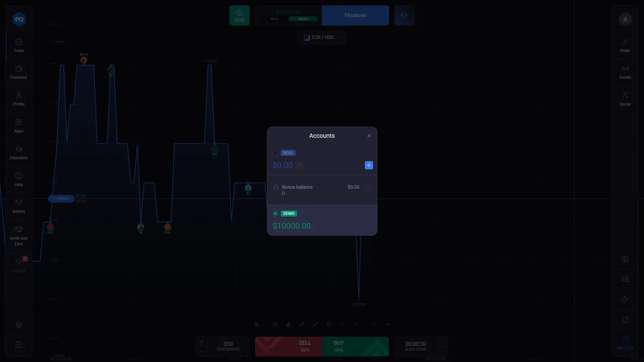Click the SELL button
The width and height of the screenshot is (644, 362).
289,346
